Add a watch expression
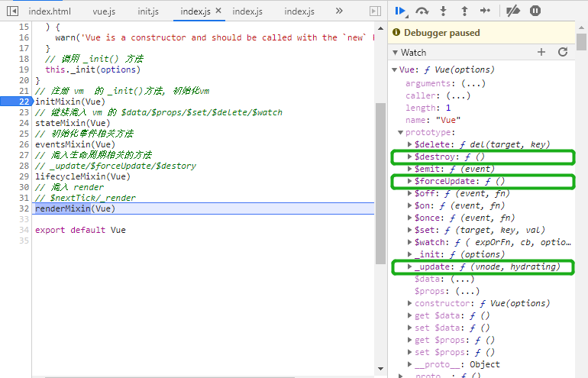 tap(541, 52)
